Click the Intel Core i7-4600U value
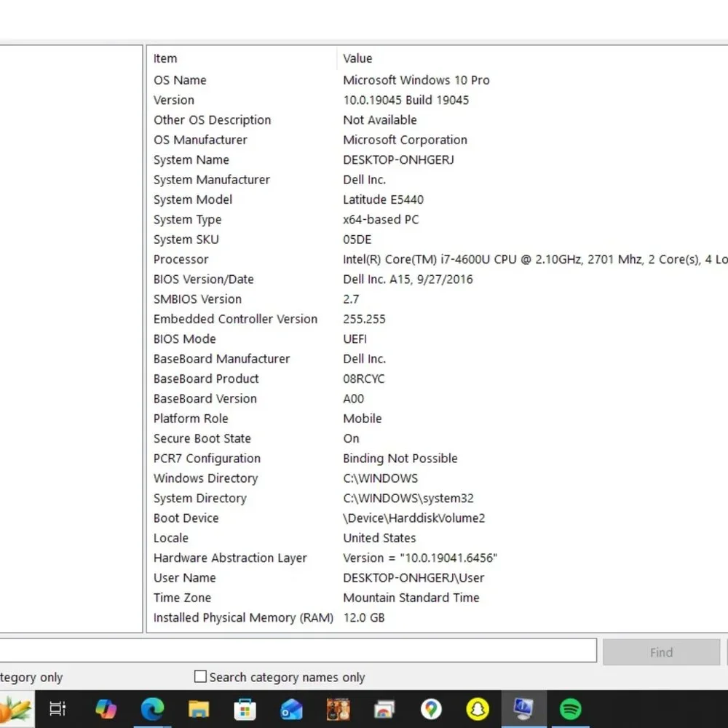Screen dimensions: 728x728 tap(535, 260)
